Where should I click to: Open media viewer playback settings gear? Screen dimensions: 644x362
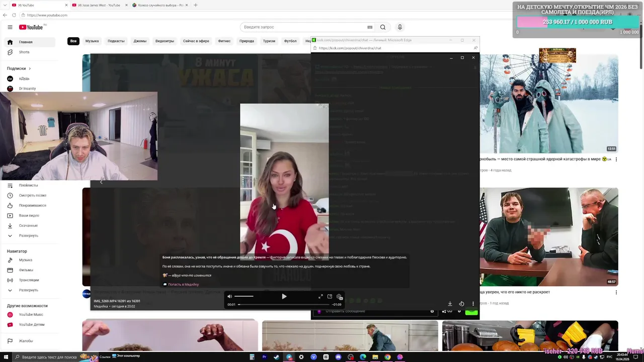339,297
